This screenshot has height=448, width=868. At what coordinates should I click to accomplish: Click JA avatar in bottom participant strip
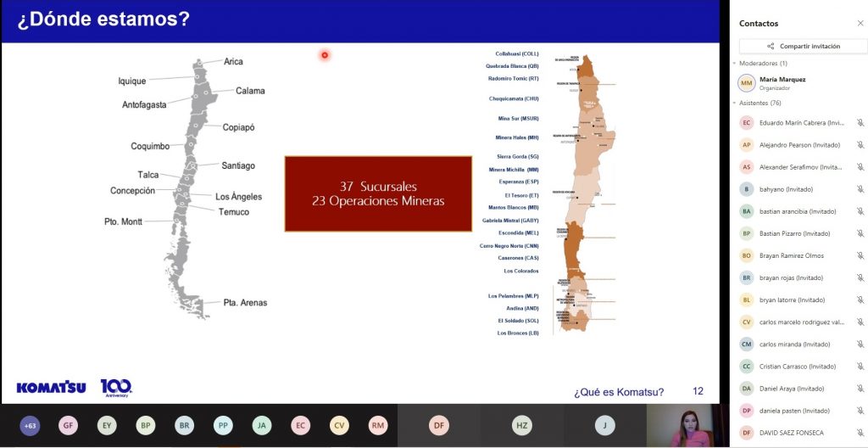(x=262, y=426)
